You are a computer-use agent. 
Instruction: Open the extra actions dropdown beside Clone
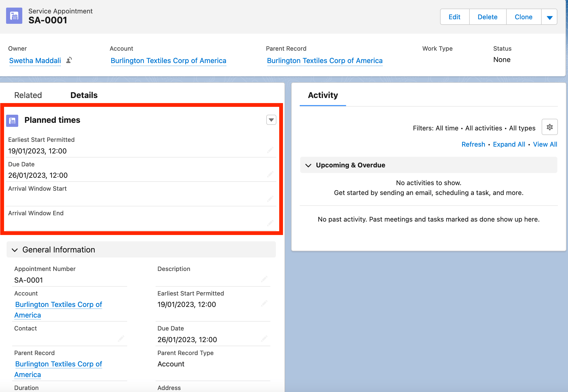549,17
